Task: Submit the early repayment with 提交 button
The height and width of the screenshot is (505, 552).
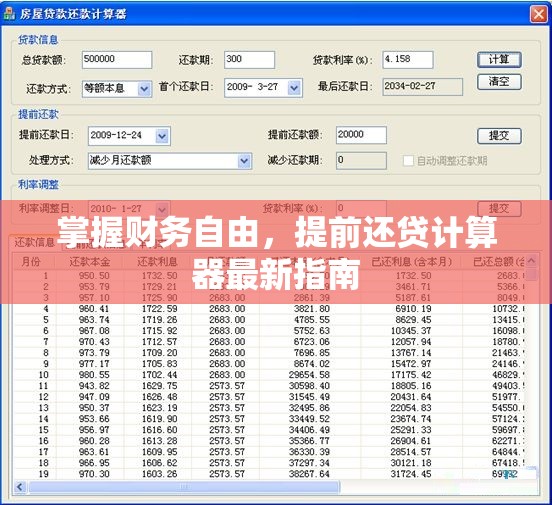Action: tap(499, 136)
